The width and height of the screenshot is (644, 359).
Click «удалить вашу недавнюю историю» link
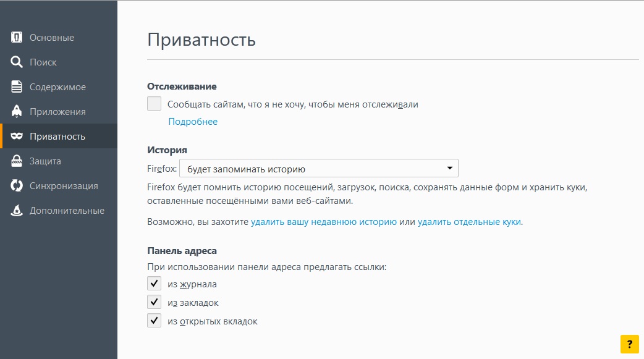(x=324, y=222)
